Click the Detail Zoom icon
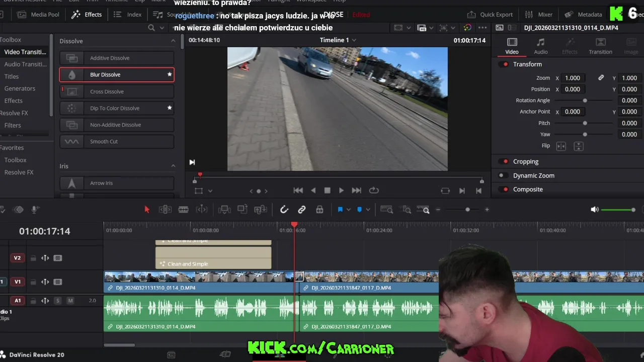The width and height of the screenshot is (644, 362). [406, 210]
